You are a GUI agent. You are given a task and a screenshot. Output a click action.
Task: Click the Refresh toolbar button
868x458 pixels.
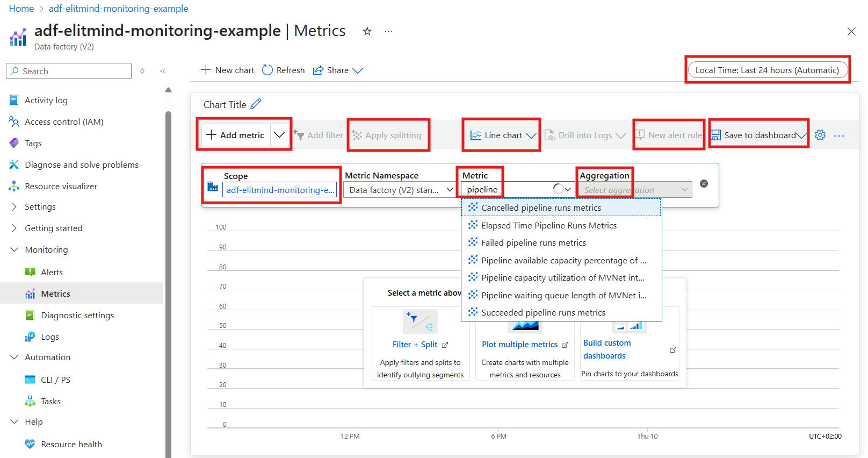284,70
